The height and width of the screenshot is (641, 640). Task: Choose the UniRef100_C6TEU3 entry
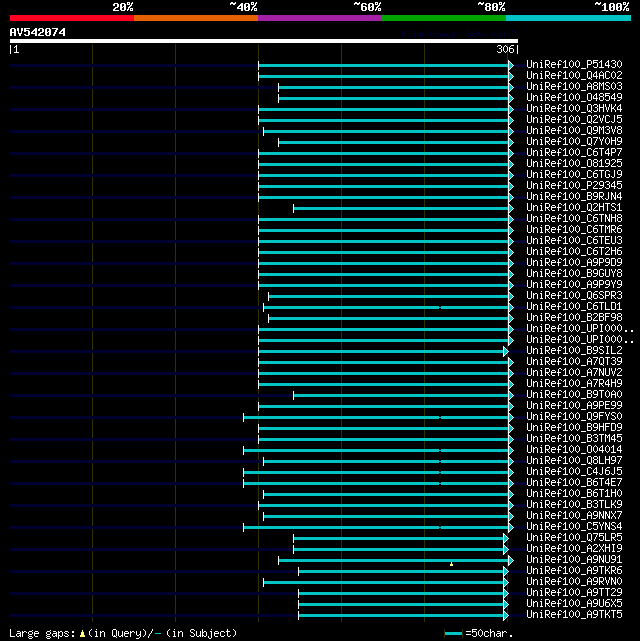(574, 241)
